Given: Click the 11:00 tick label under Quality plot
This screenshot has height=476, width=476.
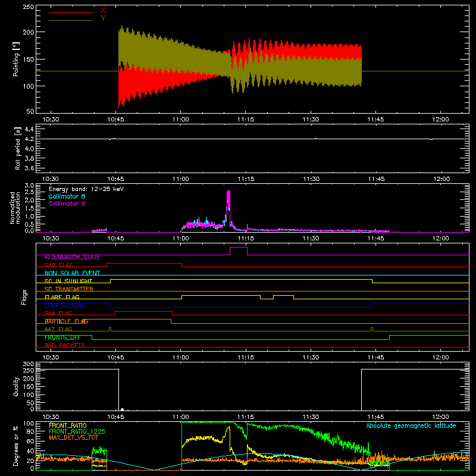Looking at the screenshot, I should (x=181, y=417).
